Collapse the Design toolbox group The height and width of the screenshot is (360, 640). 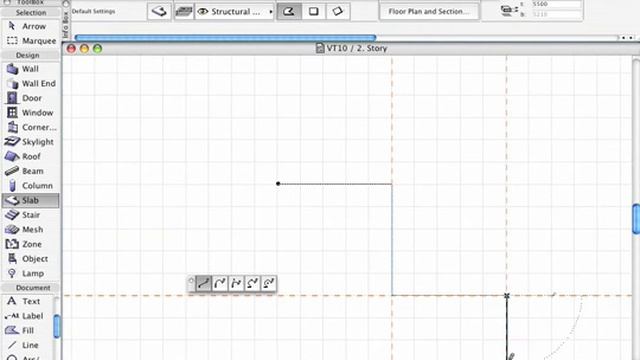tap(28, 55)
